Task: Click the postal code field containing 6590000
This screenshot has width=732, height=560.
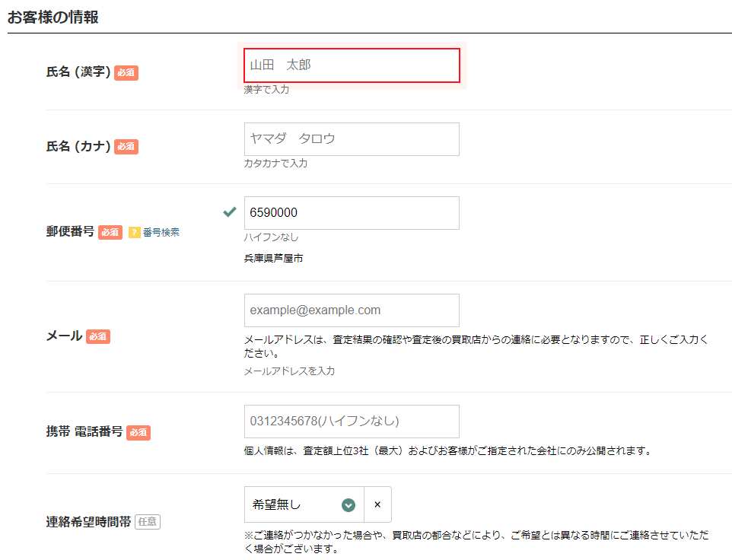Action: pos(352,213)
